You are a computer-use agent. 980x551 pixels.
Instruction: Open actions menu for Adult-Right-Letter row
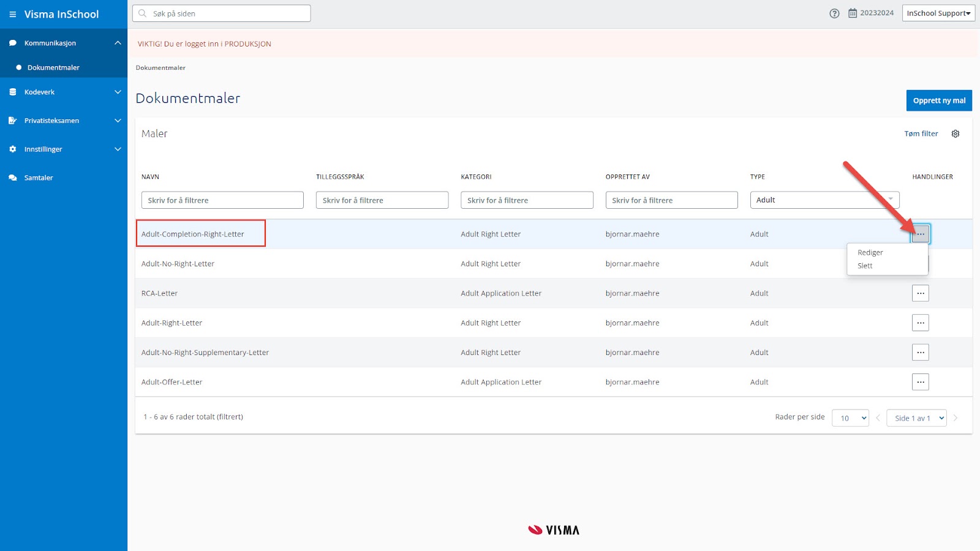(921, 323)
